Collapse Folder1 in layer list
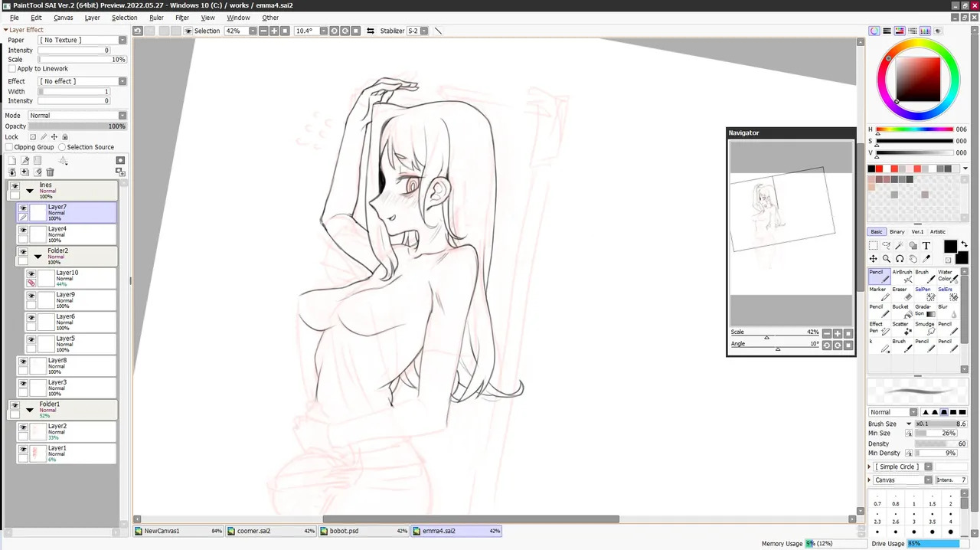 [30, 410]
